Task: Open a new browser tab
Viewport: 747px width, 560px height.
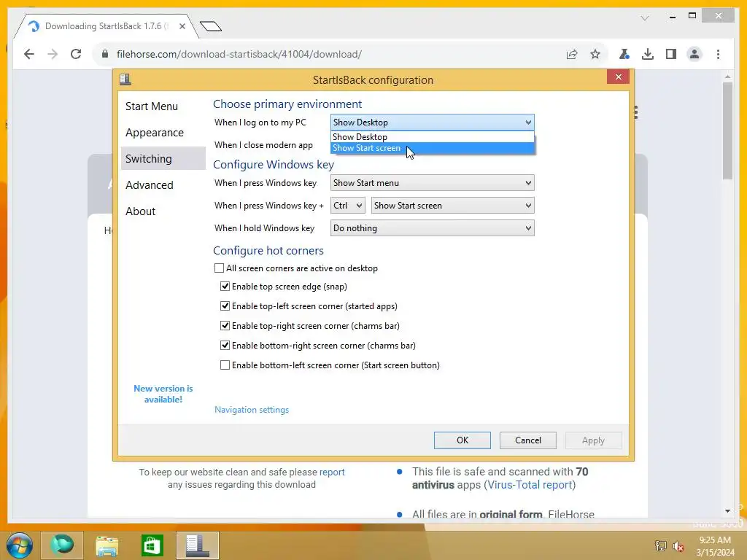Action: click(211, 26)
